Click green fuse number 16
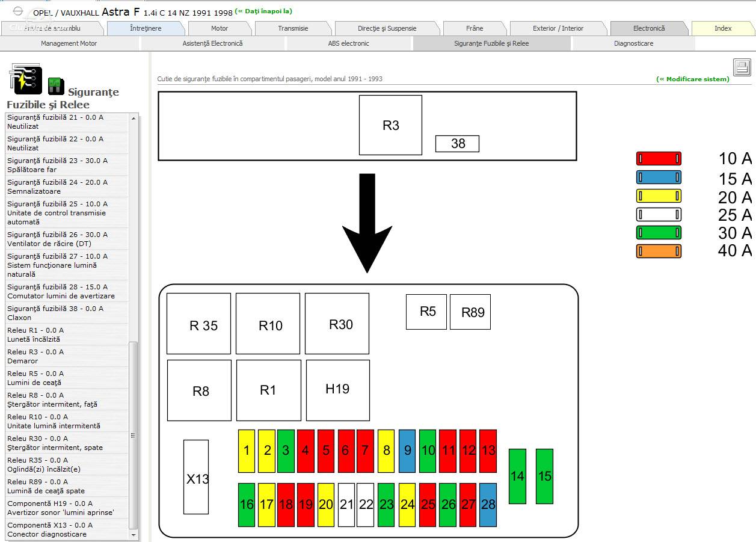This screenshot has width=756, height=542. pos(247,505)
